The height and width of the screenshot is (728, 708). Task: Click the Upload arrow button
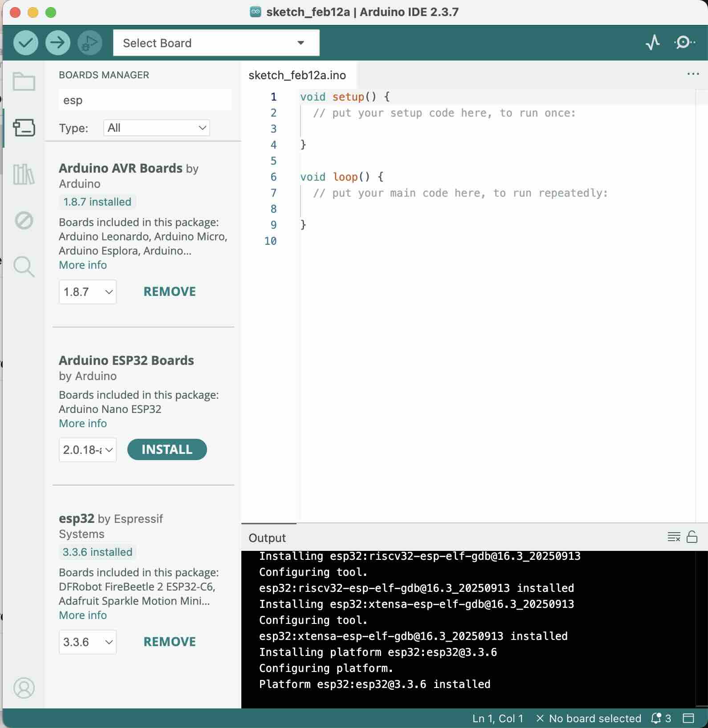coord(58,43)
